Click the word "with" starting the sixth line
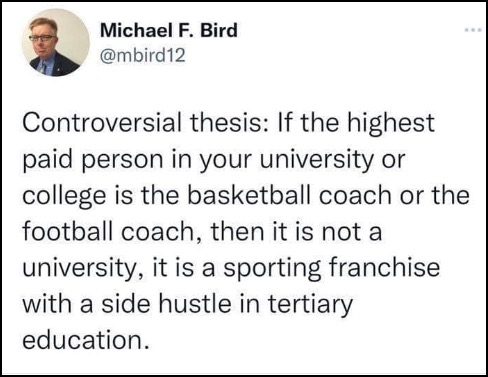This screenshot has height=377, width=488. (47, 304)
